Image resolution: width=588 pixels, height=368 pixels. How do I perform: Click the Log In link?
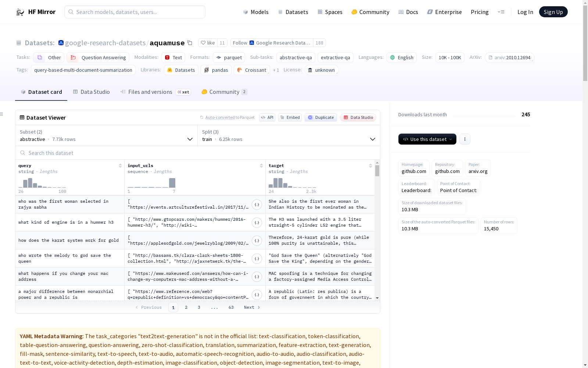[x=525, y=12]
